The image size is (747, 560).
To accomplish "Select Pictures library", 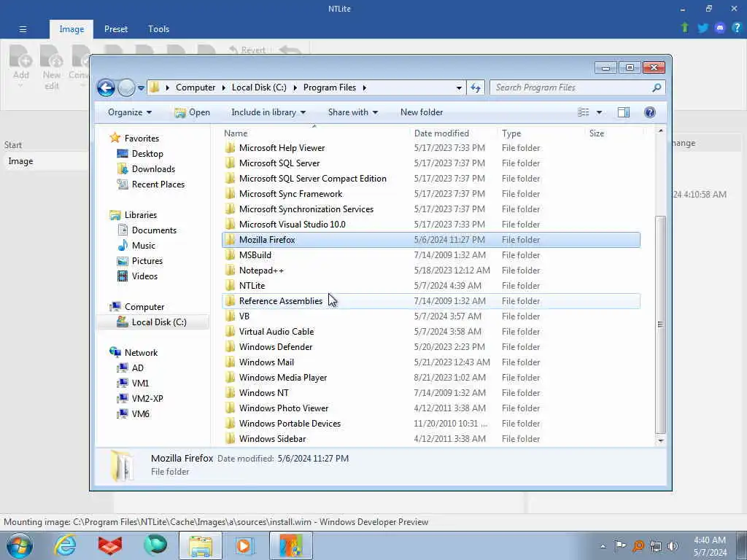I will tap(147, 261).
